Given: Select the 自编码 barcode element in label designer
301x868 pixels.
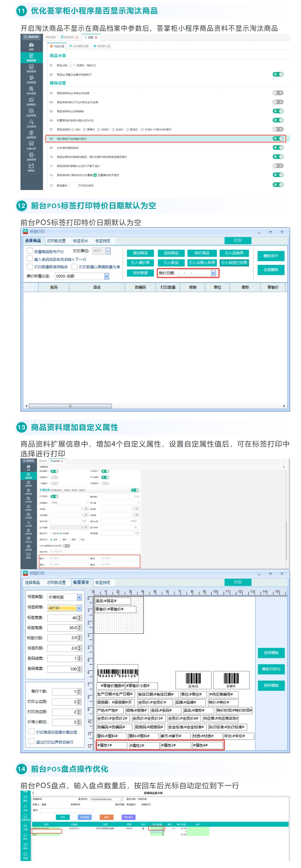Looking at the screenshot, I should click(x=231, y=680).
